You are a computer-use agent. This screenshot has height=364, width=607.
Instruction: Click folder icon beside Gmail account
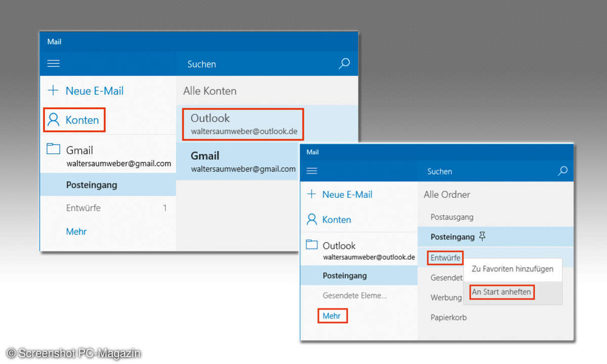53,149
